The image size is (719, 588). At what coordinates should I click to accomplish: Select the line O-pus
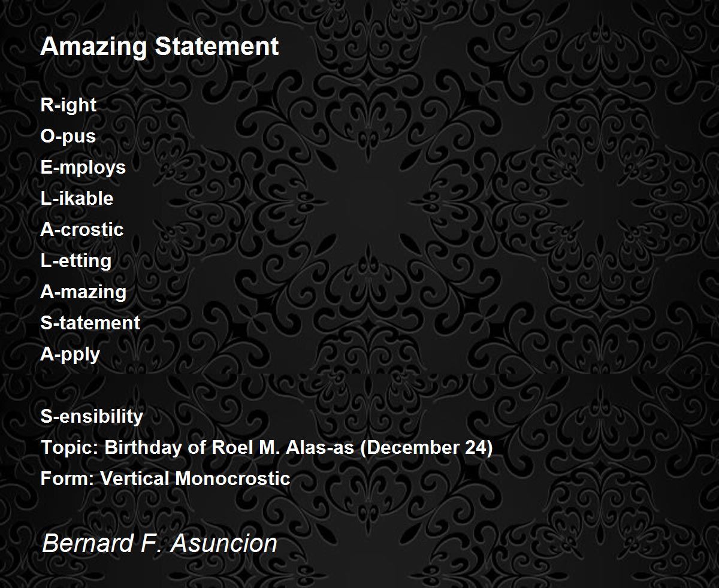pyautogui.click(x=68, y=137)
